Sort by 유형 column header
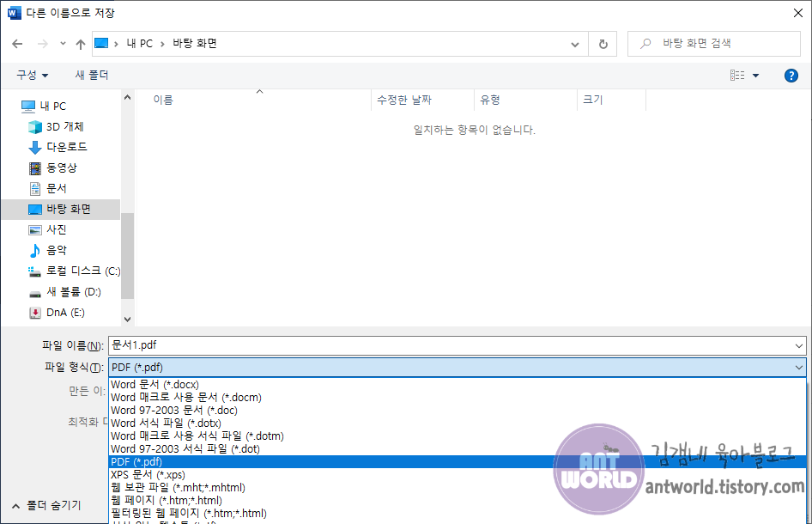This screenshot has height=524, width=812. coord(525,100)
